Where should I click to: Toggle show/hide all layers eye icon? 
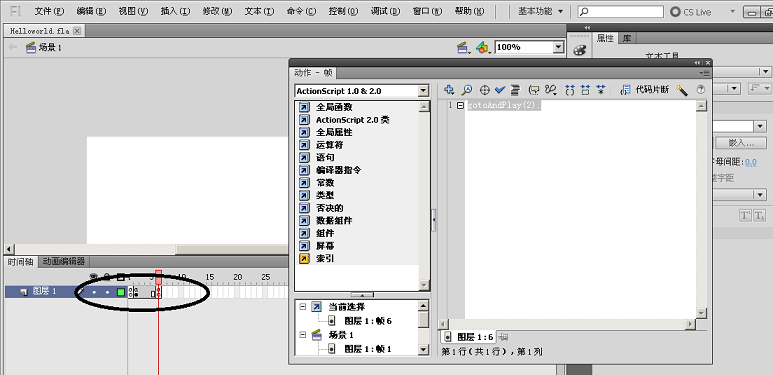(94, 277)
